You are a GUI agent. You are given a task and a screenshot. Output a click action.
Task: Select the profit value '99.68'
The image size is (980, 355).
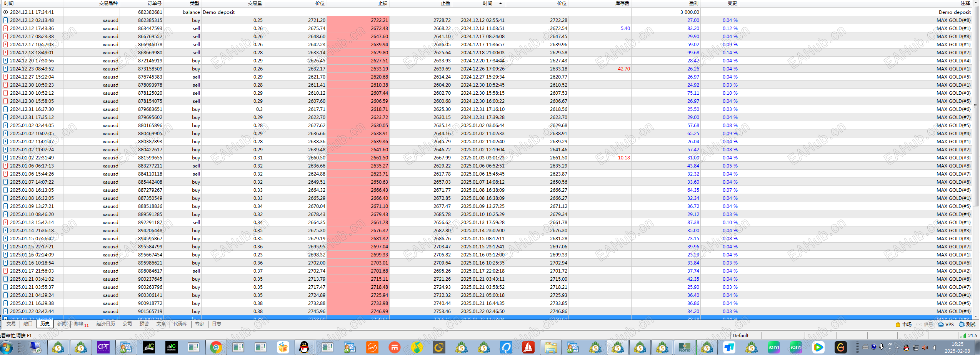pos(693,52)
